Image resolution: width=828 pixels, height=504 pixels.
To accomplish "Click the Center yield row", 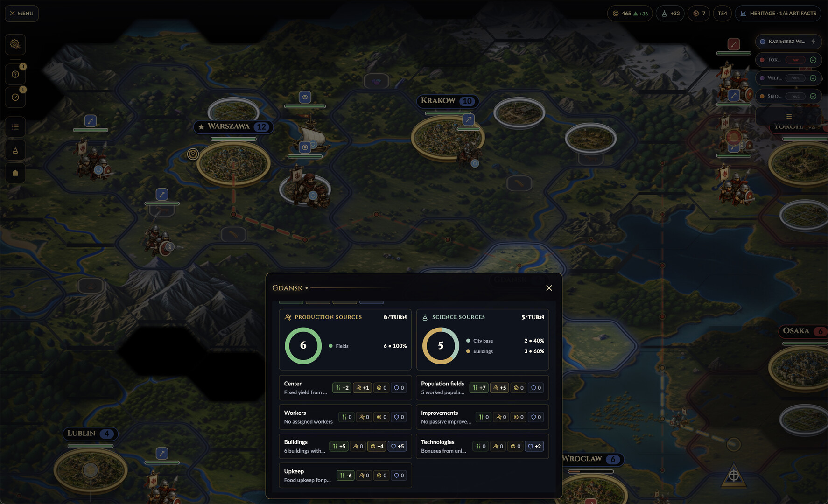I will (x=345, y=388).
